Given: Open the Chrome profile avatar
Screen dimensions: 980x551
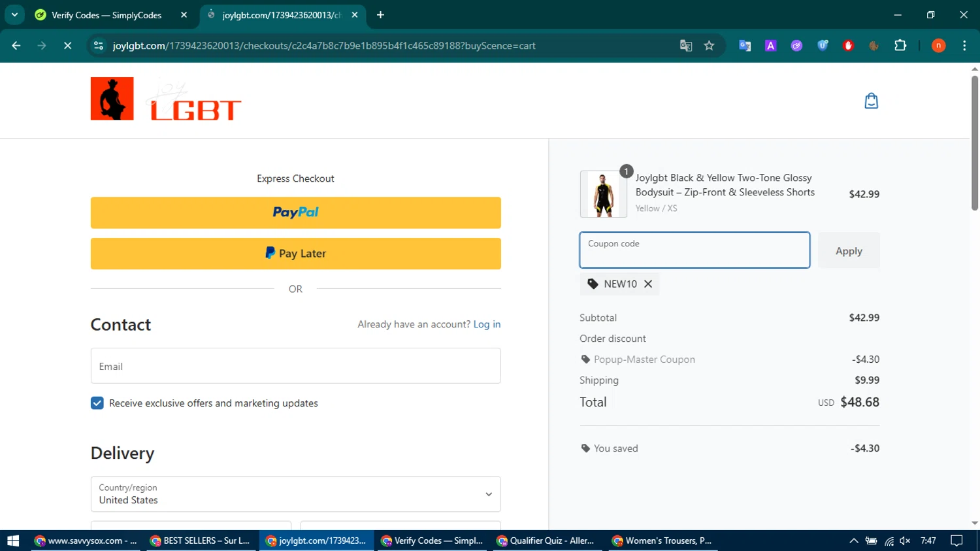Looking at the screenshot, I should pos(938,46).
